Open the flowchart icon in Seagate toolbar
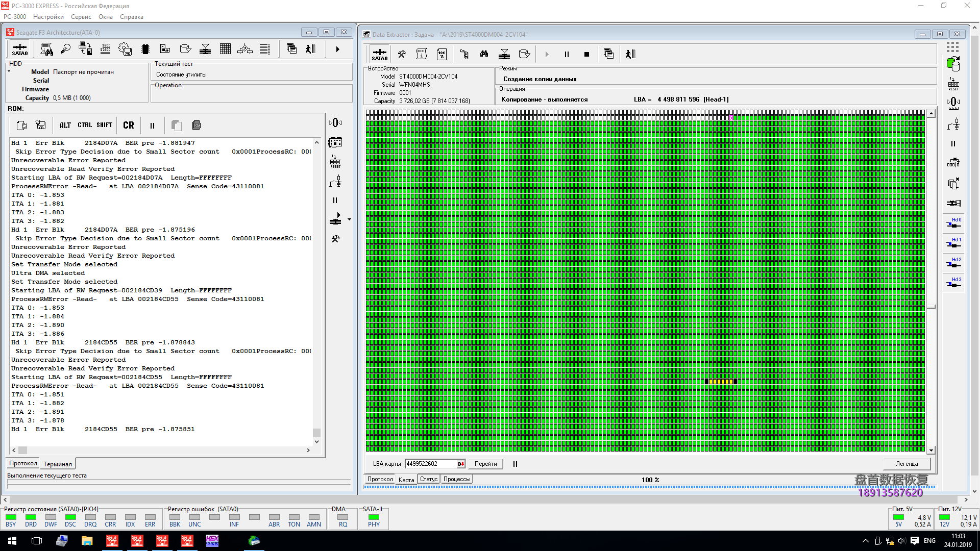Viewport: 980px width, 551px height. pos(245,49)
